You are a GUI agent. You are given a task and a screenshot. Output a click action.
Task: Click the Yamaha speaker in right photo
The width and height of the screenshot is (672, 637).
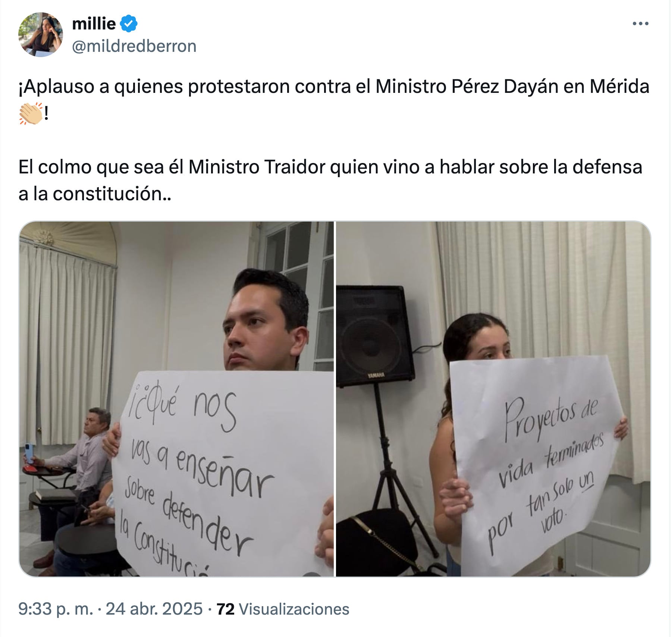pyautogui.click(x=374, y=336)
